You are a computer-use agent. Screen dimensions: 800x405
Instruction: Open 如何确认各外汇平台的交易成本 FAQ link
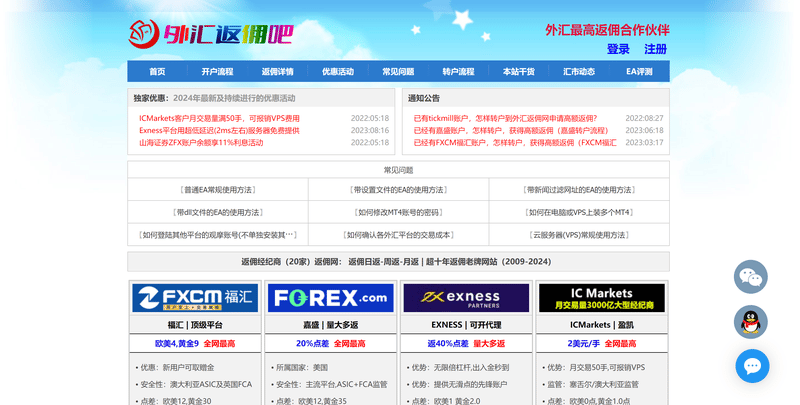click(398, 235)
